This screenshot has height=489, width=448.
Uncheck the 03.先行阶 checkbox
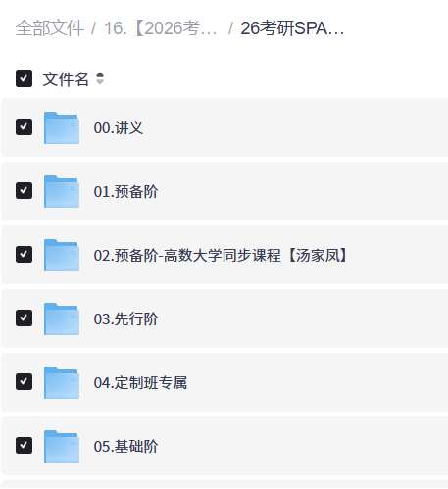(24, 318)
